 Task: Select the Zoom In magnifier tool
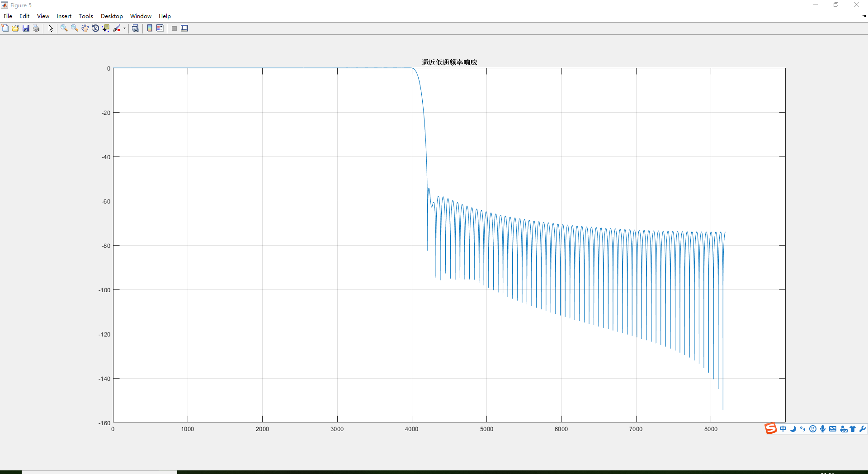click(64, 28)
